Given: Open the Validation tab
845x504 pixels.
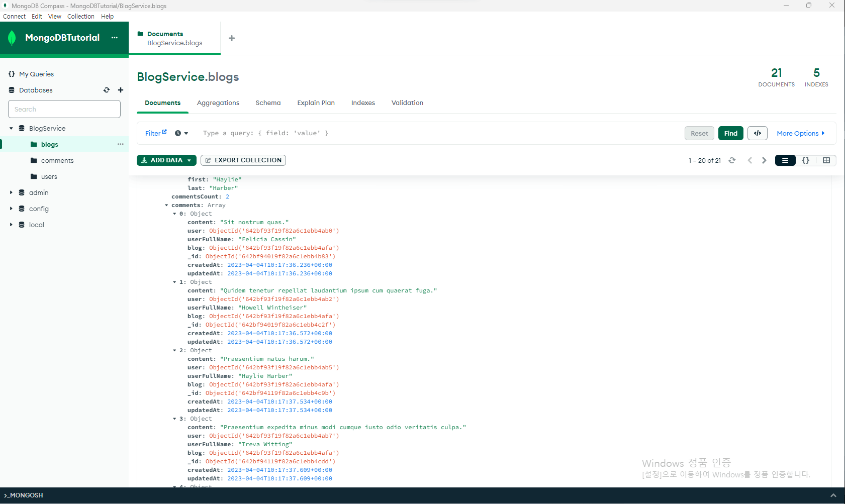Looking at the screenshot, I should [407, 103].
